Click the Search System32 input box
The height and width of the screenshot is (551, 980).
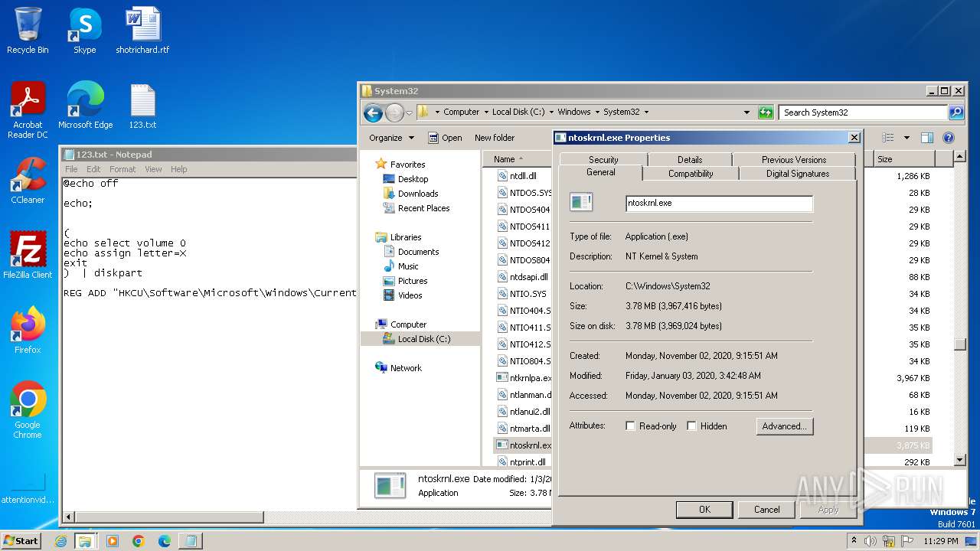[x=864, y=112]
